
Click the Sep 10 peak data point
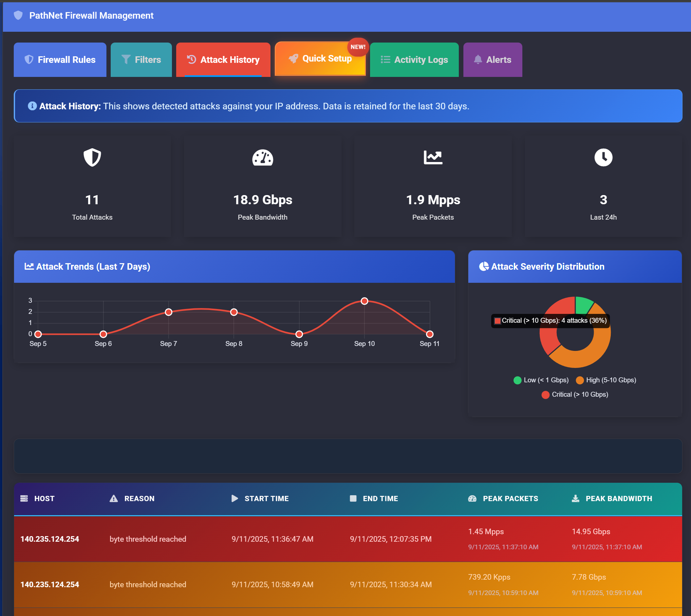364,301
